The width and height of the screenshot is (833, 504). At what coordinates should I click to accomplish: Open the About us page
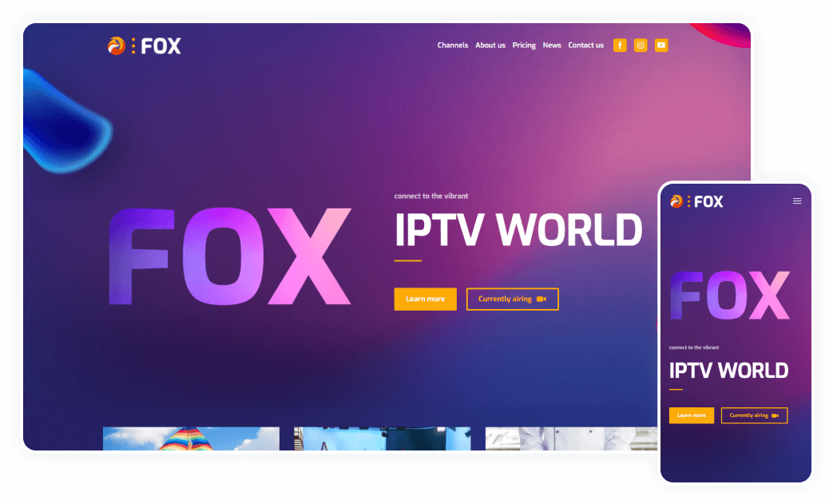coord(490,46)
